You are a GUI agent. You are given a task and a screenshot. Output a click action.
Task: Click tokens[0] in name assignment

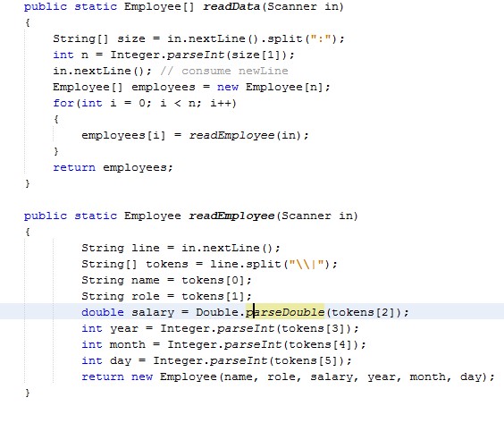point(214,280)
